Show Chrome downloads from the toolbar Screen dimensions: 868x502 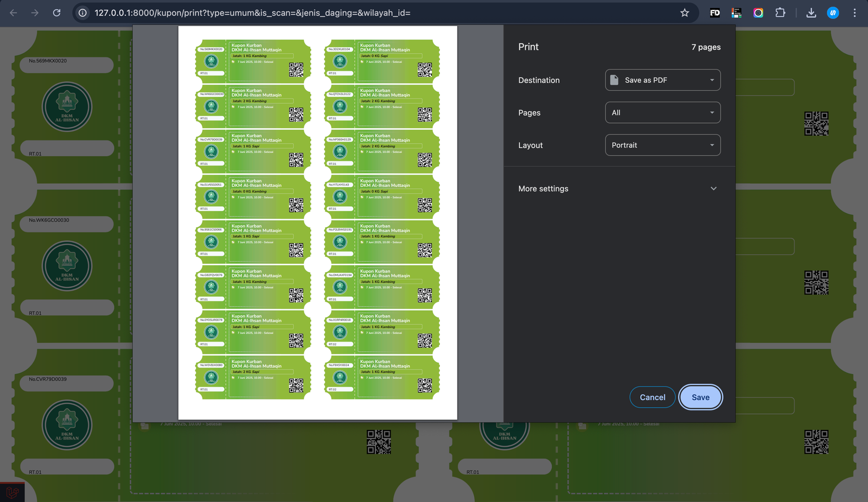[811, 12]
